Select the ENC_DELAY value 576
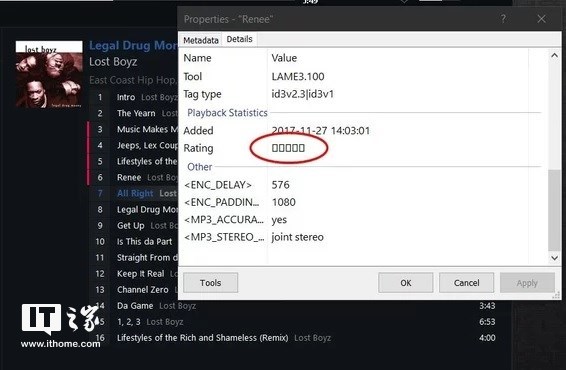Image resolution: width=566 pixels, height=370 pixels. click(280, 185)
